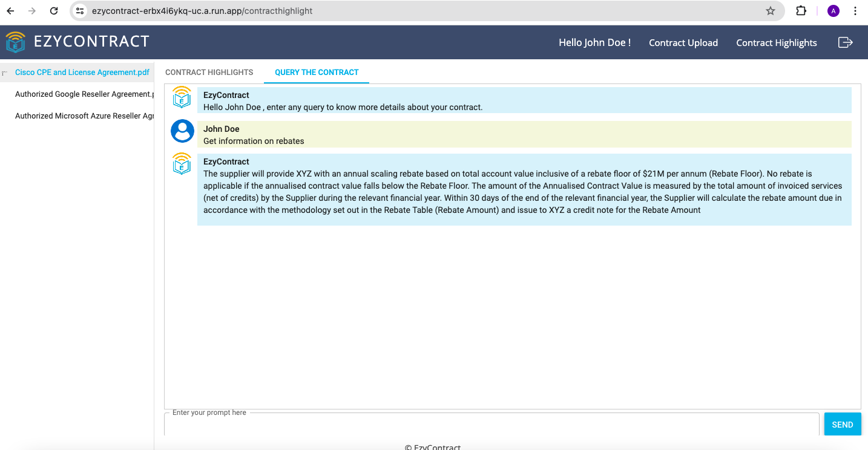The height and width of the screenshot is (450, 868).
Task: Focus the Enter your prompt here field
Action: point(492,425)
